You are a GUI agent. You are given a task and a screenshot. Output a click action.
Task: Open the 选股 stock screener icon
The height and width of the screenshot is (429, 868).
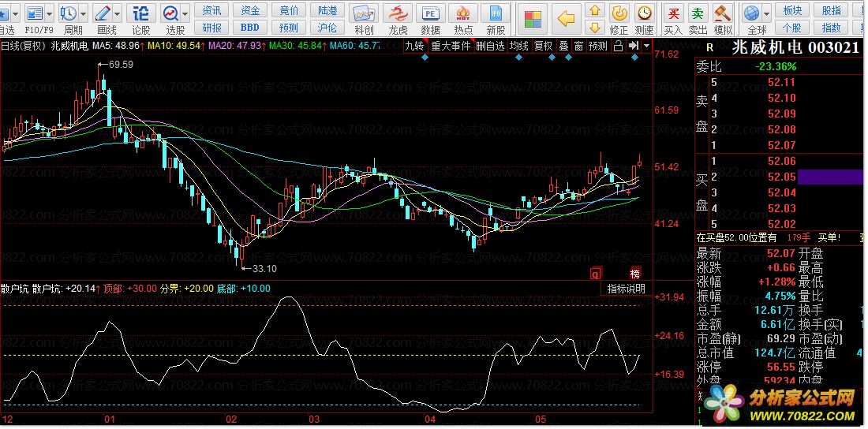(x=170, y=13)
